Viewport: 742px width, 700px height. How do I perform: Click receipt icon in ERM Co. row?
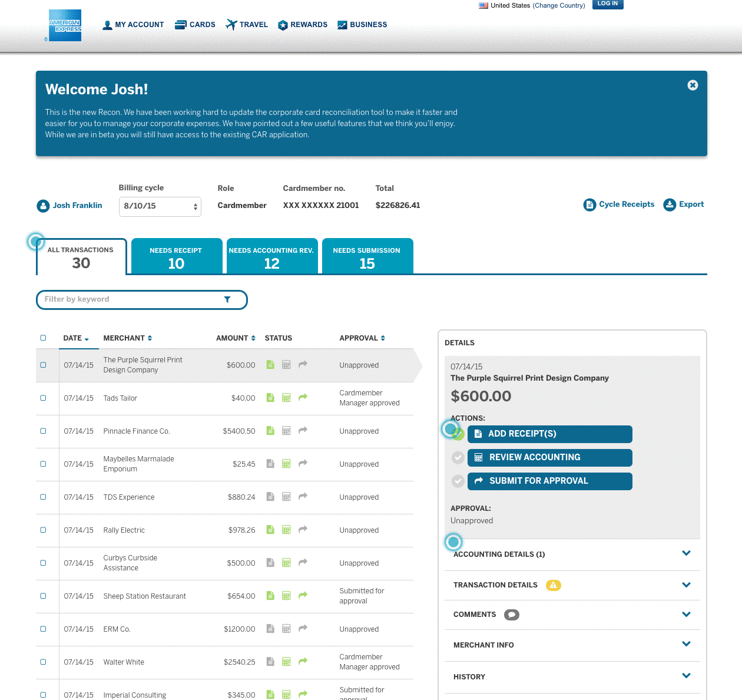270,629
